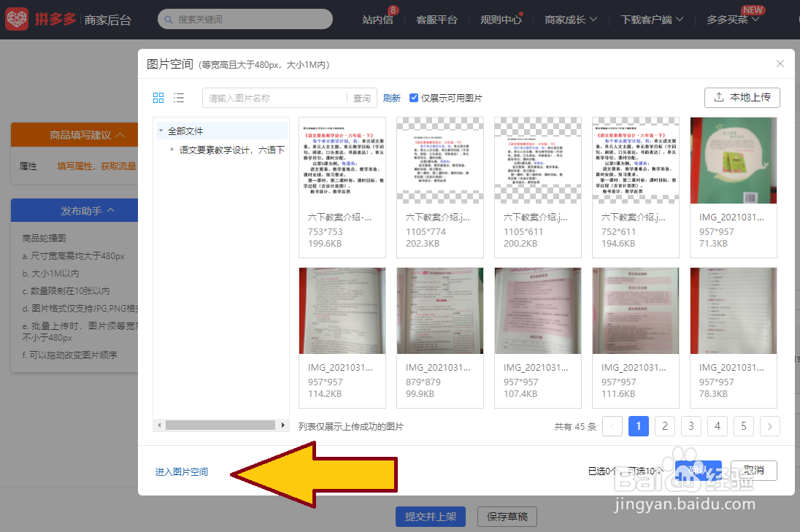Open 站内信 from the top menu
The height and width of the screenshot is (532, 800).
(x=377, y=20)
